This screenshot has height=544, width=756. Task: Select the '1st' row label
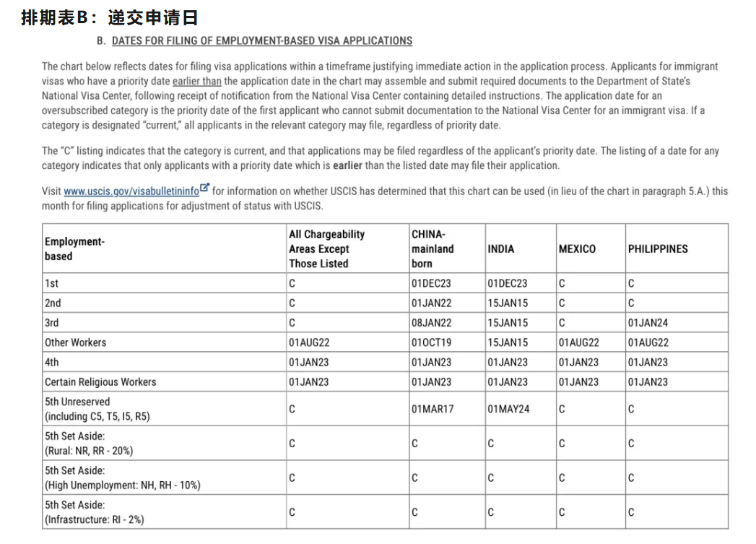[51, 284]
